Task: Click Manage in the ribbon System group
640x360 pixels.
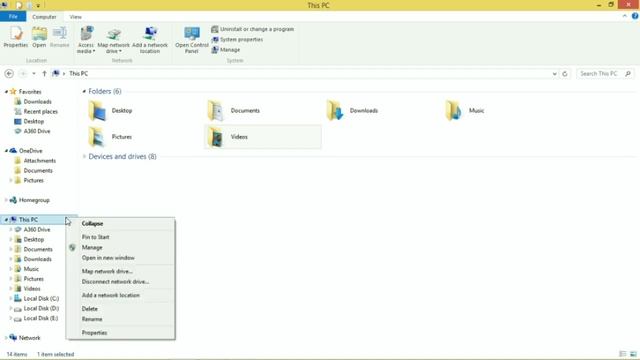Action: (226, 50)
